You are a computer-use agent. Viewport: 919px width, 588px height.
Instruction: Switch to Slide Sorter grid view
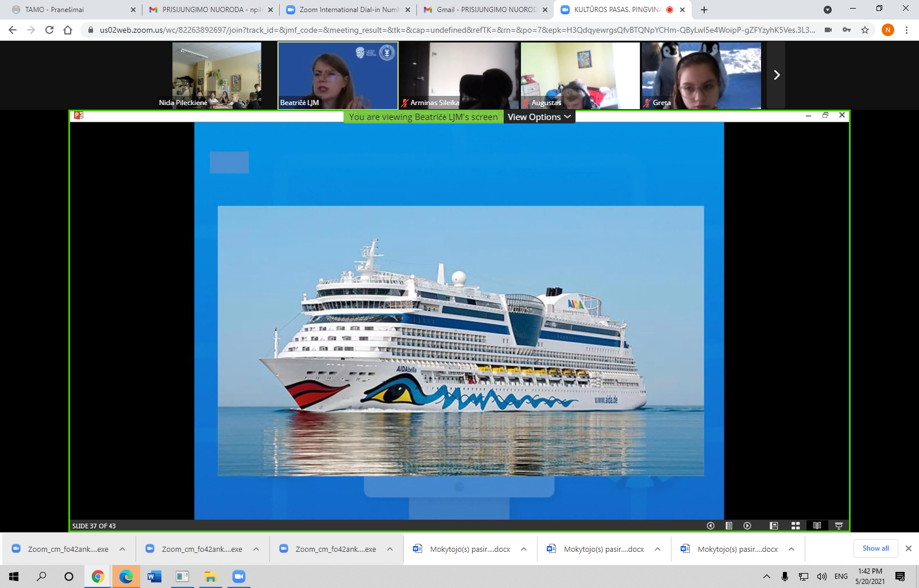(796, 525)
